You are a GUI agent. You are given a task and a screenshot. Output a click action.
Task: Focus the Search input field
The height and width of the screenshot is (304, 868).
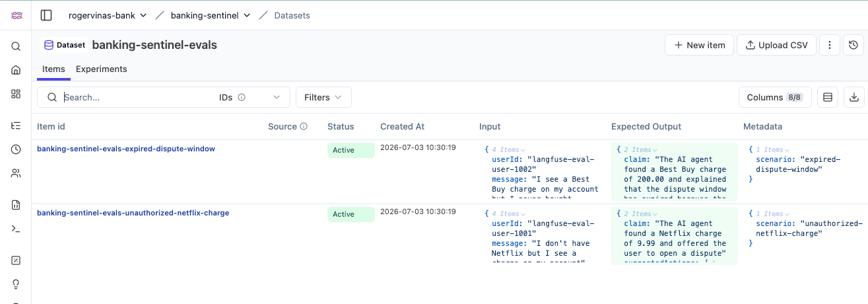coord(139,97)
